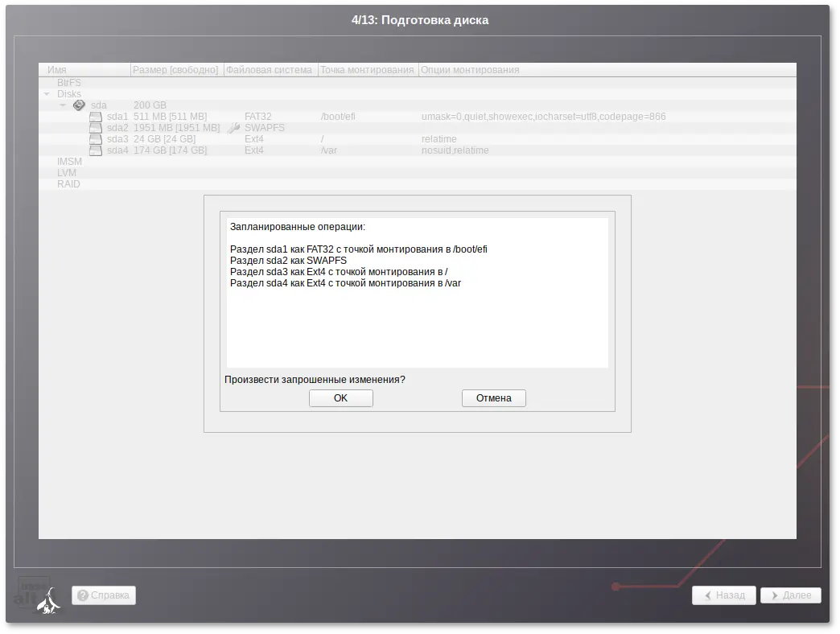Viewport: 840px width, 634px height.
Task: Collapse the sda disk expander arrow
Action: (63, 105)
